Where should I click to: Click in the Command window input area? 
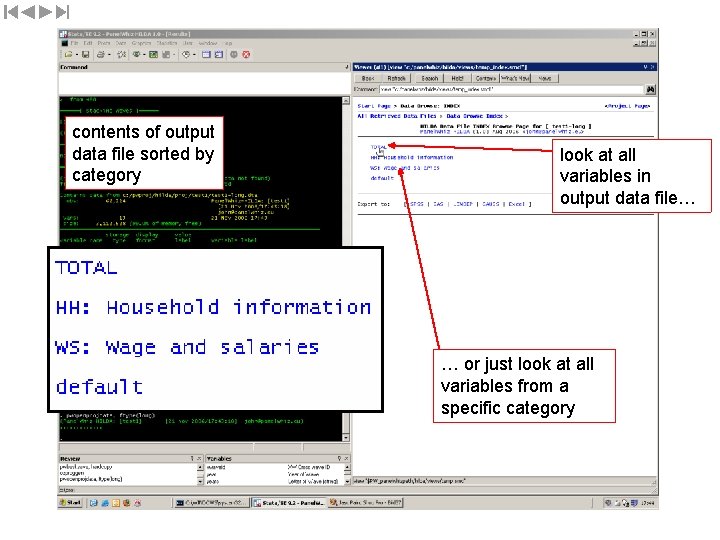point(204,83)
